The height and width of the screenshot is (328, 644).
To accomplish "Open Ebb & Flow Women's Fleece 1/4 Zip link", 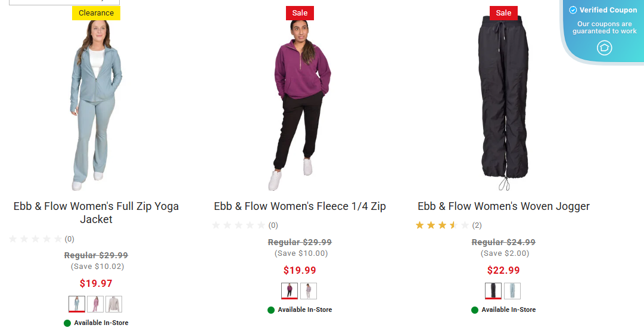I will pos(300,206).
